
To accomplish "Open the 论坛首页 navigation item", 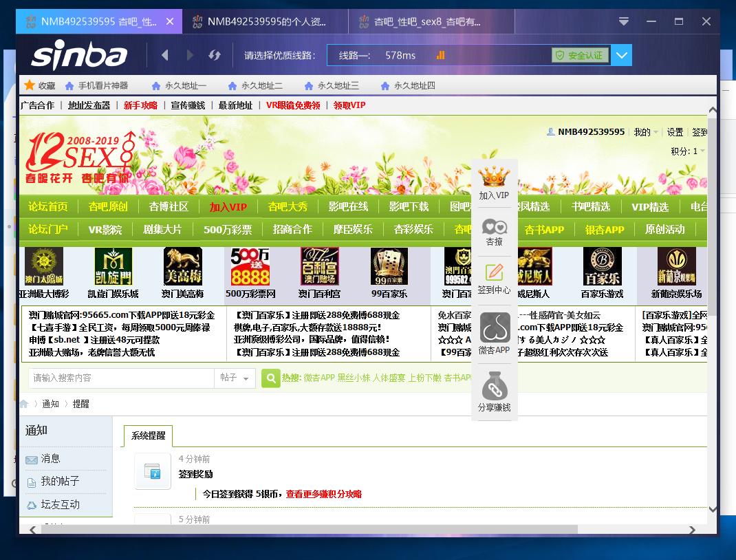I will [x=48, y=206].
